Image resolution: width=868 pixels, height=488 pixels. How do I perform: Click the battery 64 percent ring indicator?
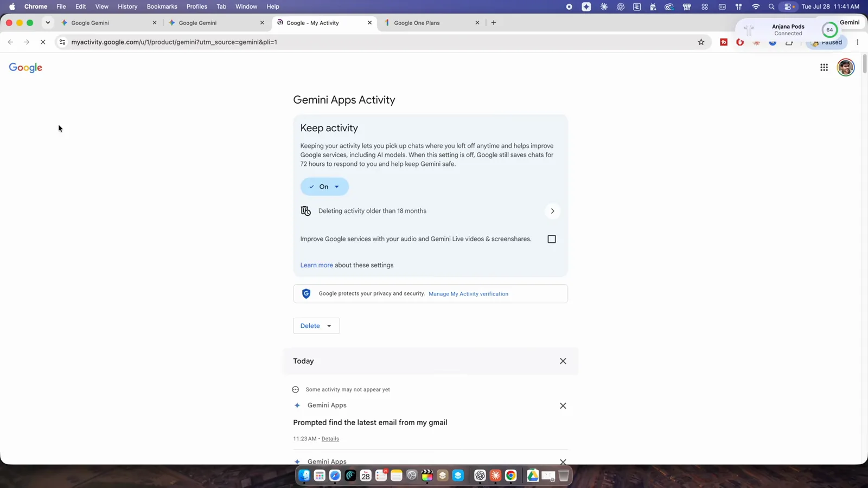tap(829, 30)
